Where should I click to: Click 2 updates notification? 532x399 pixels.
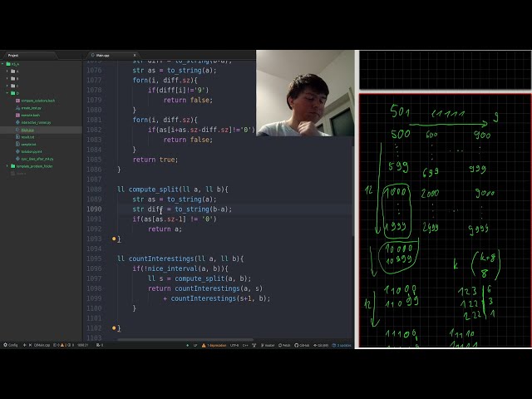pyautogui.click(x=342, y=346)
